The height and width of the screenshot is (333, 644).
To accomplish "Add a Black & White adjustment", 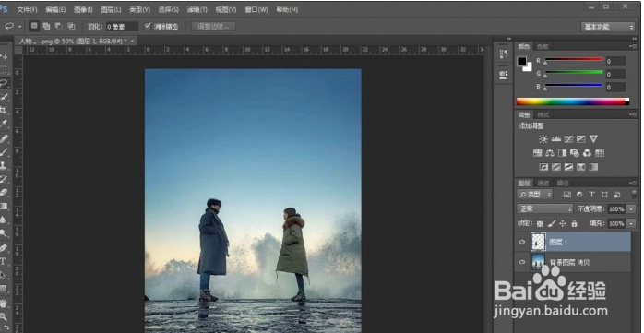I will [562, 153].
